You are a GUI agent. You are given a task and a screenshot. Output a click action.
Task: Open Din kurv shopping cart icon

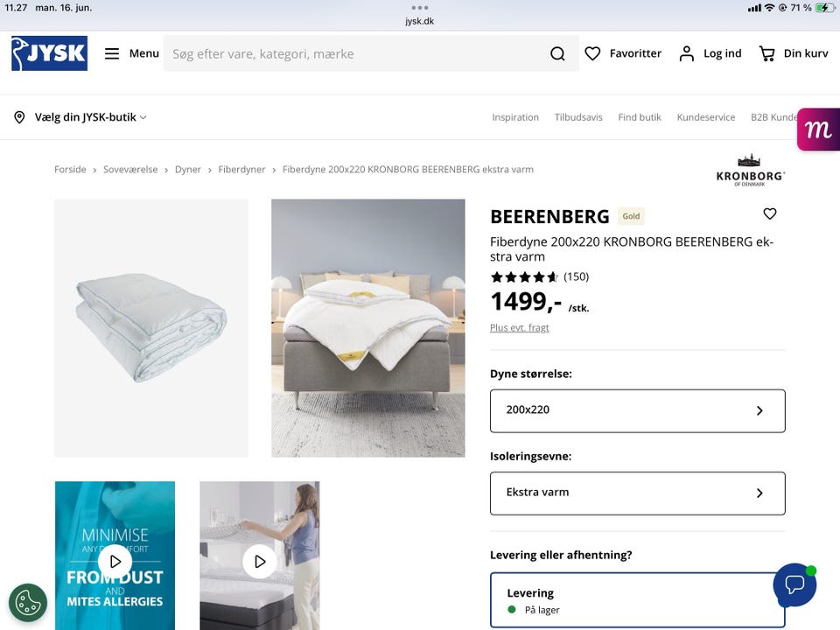(x=766, y=53)
